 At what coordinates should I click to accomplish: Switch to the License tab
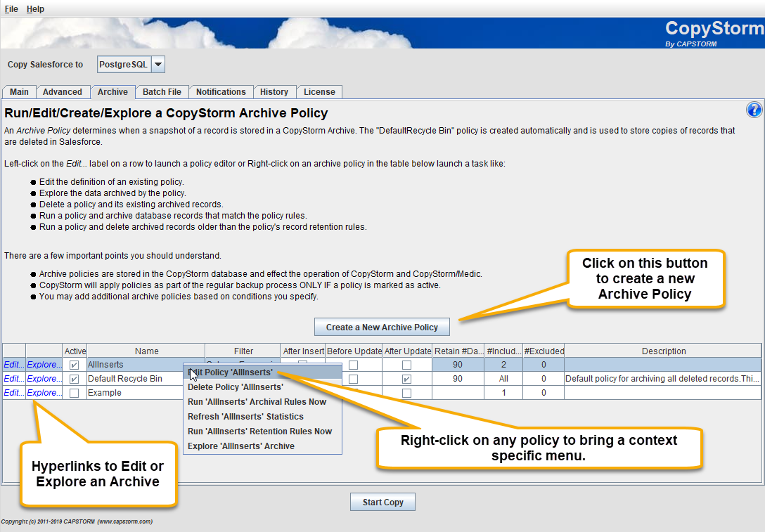[319, 91]
